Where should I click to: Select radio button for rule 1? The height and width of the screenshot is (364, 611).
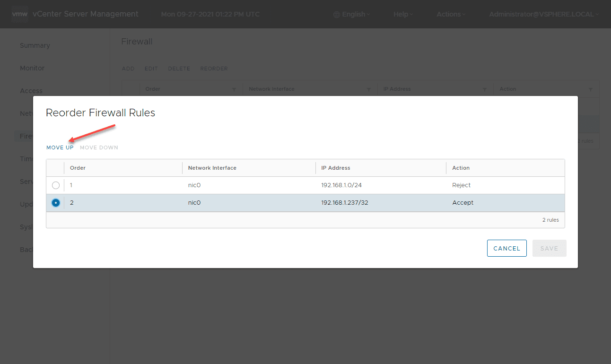[56, 185]
